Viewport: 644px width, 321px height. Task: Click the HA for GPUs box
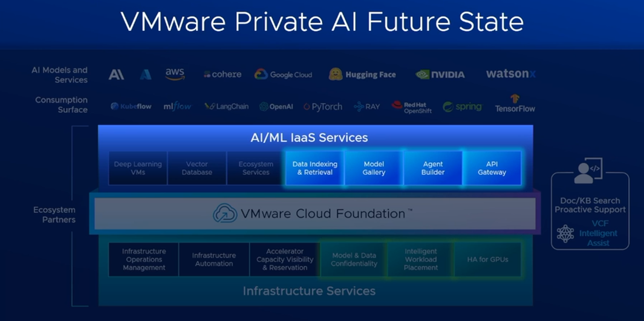coord(487,259)
